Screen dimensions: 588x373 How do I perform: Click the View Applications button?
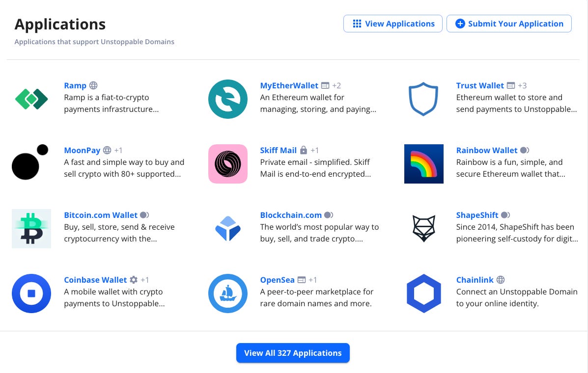(392, 24)
